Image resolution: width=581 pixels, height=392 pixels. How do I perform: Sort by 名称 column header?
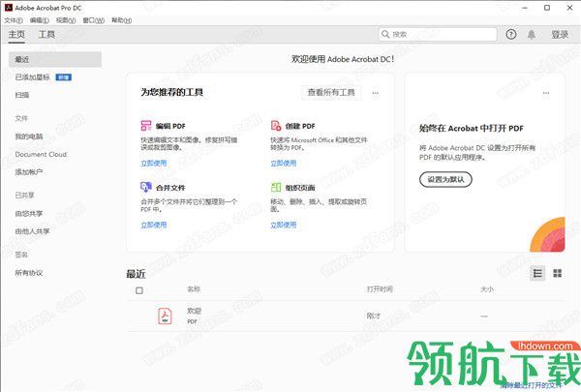194,289
